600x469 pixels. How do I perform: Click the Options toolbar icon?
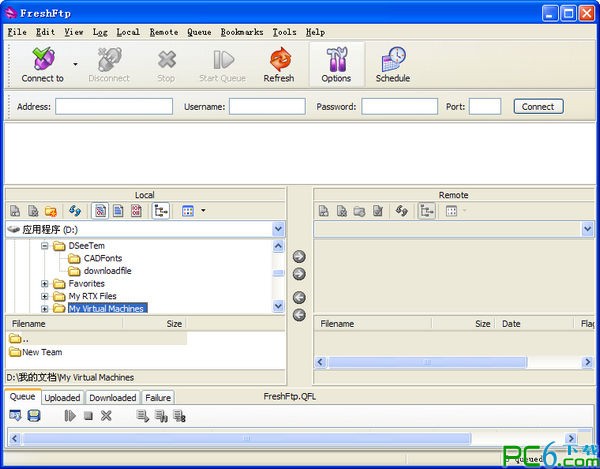point(336,64)
